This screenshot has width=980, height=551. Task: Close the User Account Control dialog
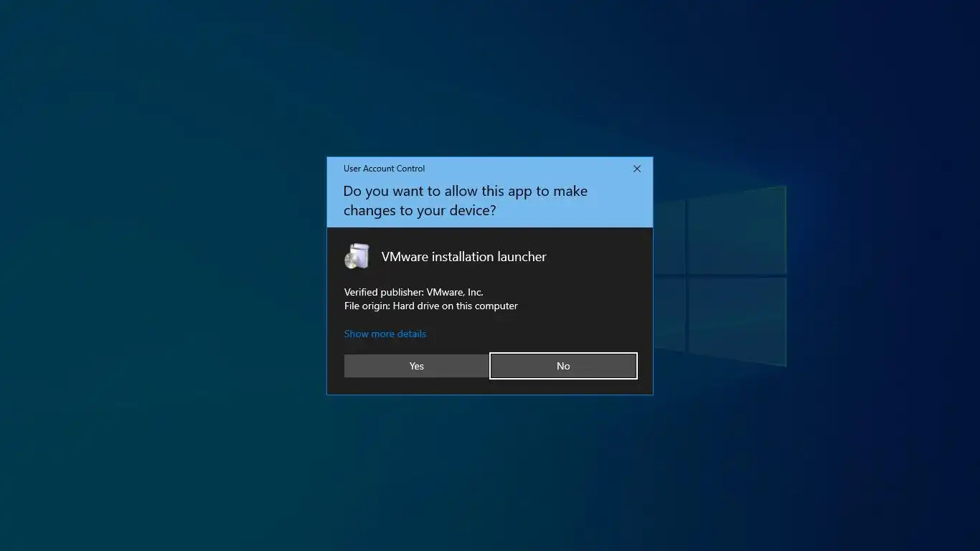tap(636, 169)
